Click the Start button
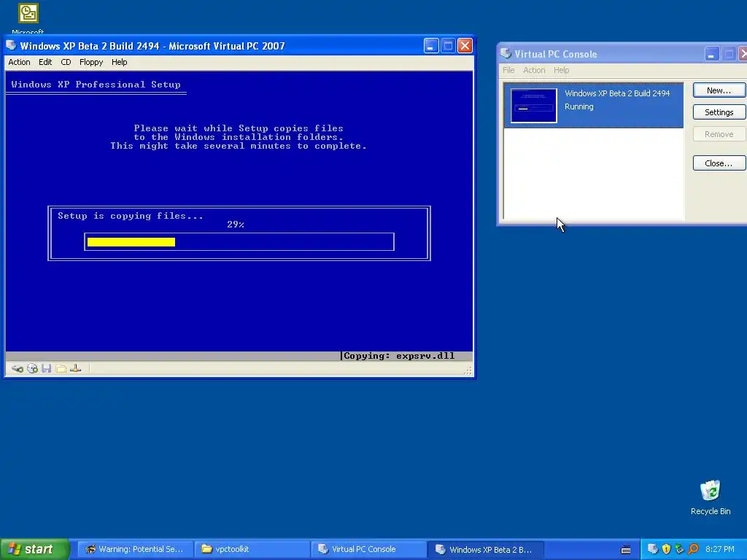The height and width of the screenshot is (560, 747). 34,549
